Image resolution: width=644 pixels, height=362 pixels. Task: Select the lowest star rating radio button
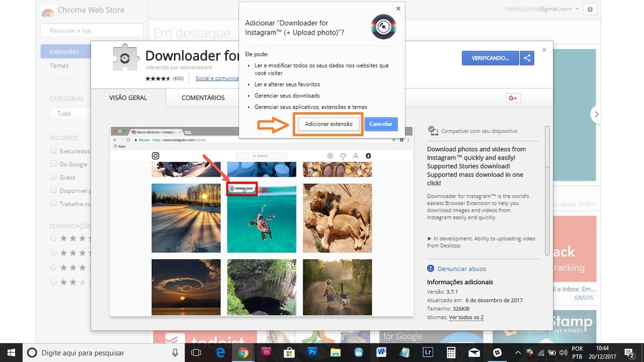pyautogui.click(x=54, y=282)
